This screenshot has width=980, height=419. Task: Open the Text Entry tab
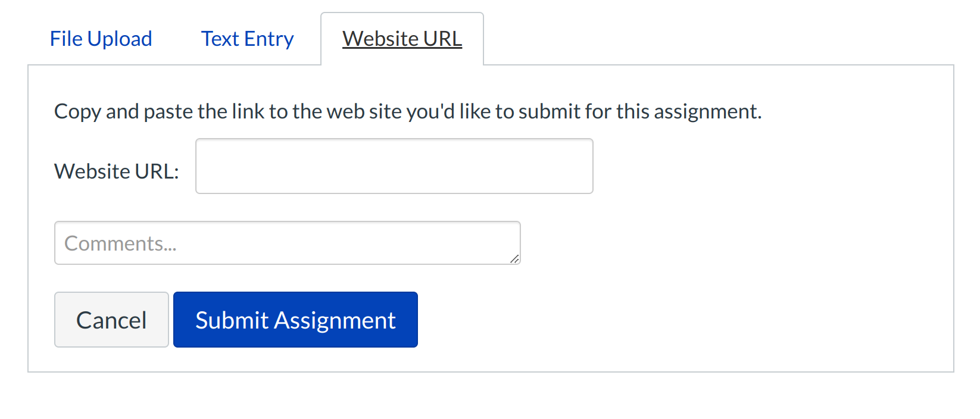coord(247,39)
